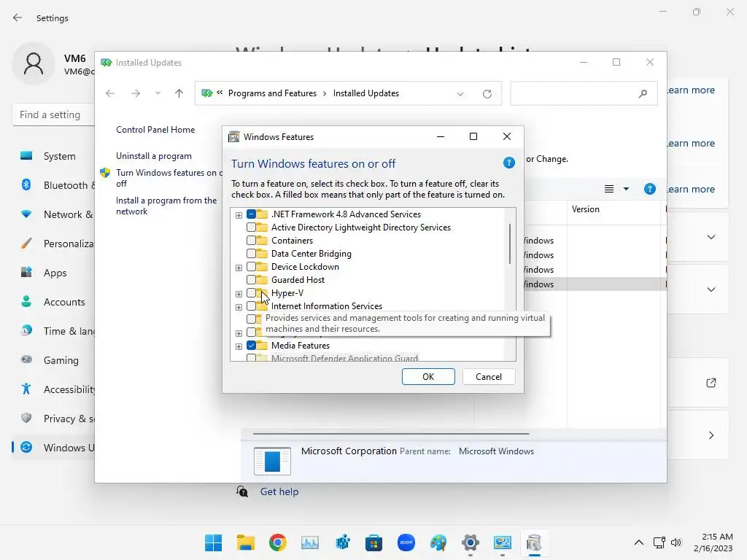The width and height of the screenshot is (747, 560).
Task: Click the Control Panel taskbar icon
Action: (502, 542)
